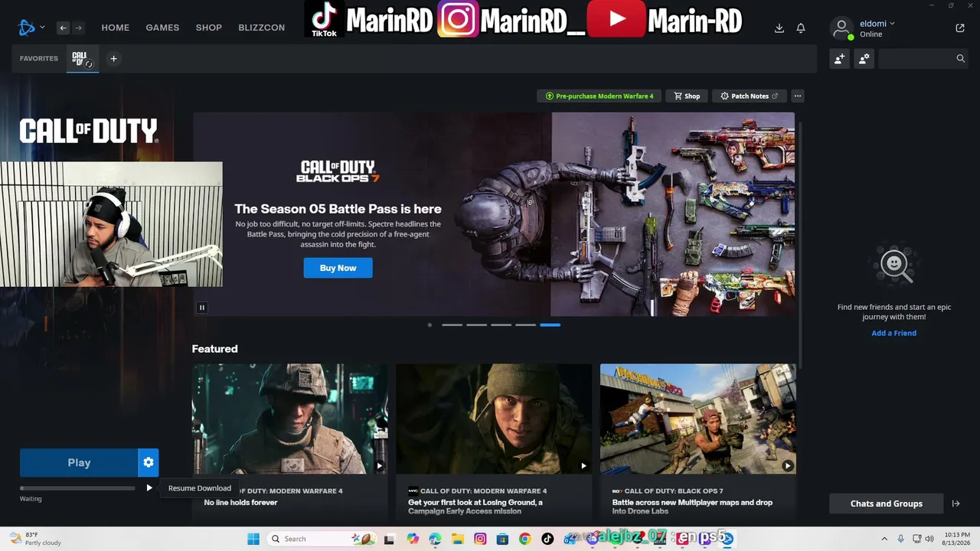Open the downloads icon in the header
This screenshot has width=980, height=551.
click(779, 28)
